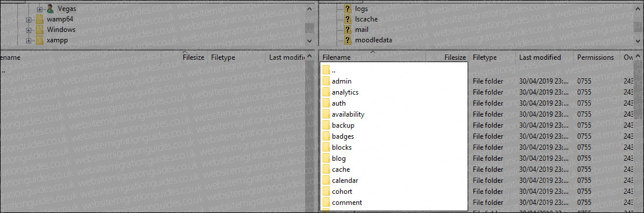Expand the Windows folder node

28,30
